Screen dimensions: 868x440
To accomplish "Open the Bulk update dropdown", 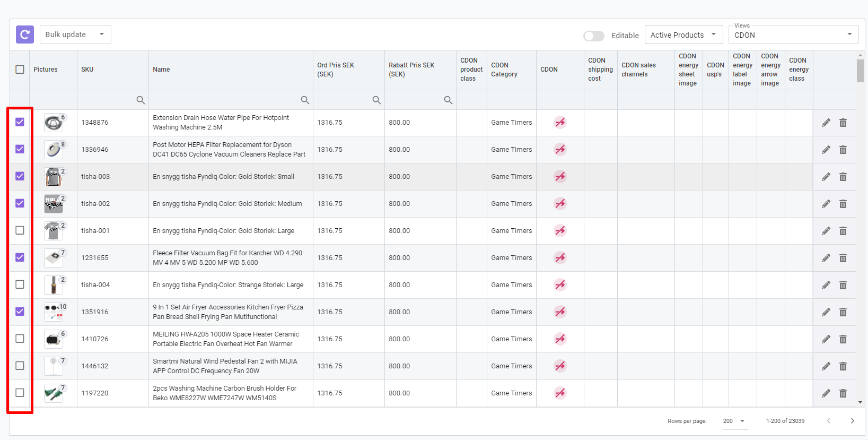I will (x=75, y=34).
